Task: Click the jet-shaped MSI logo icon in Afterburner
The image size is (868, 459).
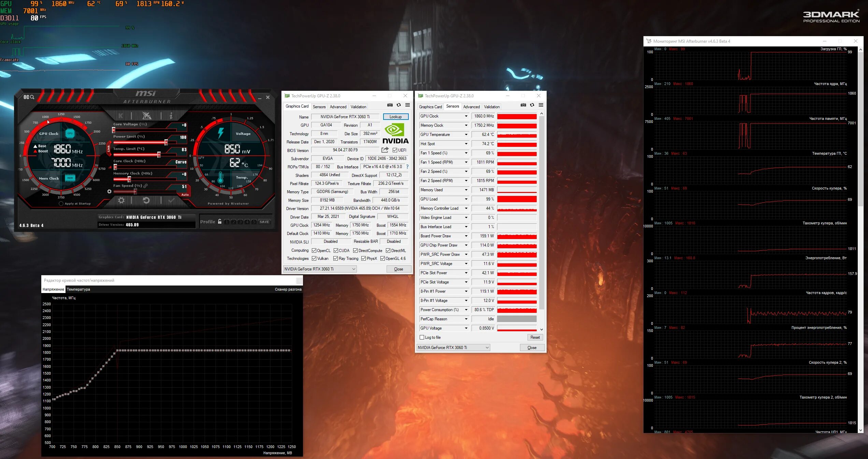Action: pyautogui.click(x=147, y=115)
